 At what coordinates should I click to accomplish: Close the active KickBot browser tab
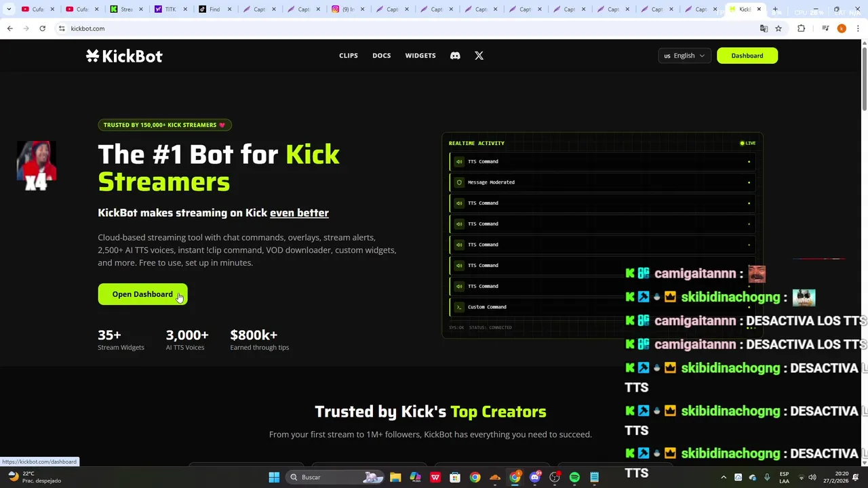coord(759,9)
